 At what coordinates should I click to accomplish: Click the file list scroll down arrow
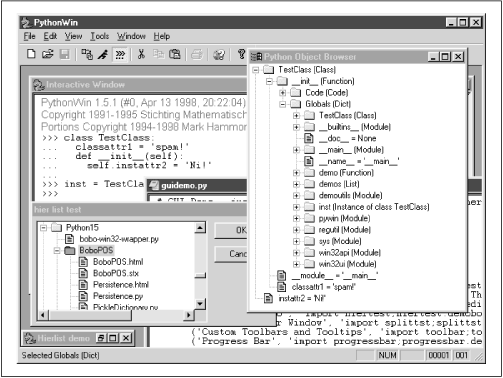(200, 304)
